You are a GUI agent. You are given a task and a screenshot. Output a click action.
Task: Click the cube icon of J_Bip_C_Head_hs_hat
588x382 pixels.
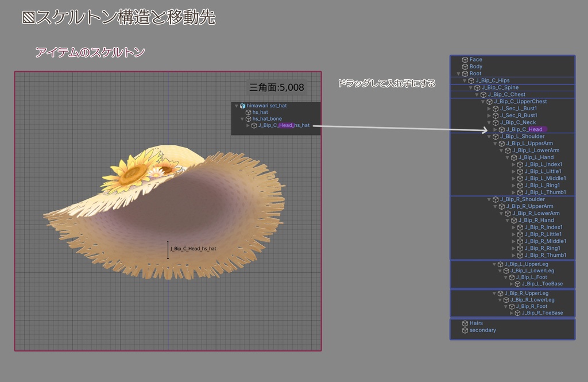coord(254,125)
